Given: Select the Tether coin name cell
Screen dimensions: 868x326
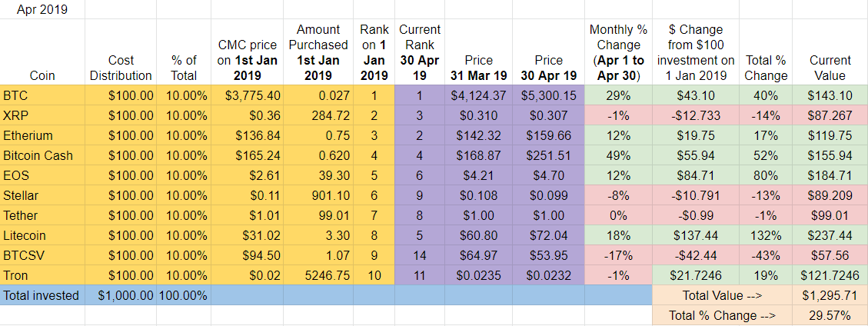Looking at the screenshot, I should point(42,215).
